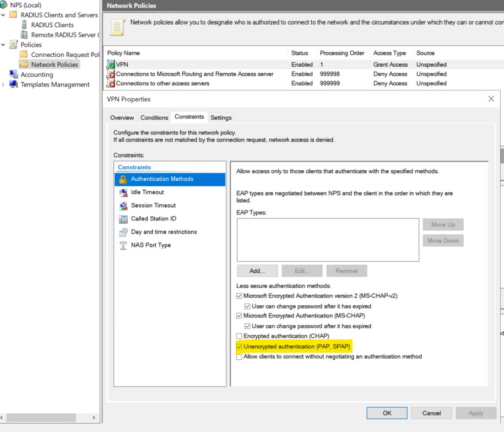Click the Remove EAP type button
The width and height of the screenshot is (504, 432).
pos(346,271)
